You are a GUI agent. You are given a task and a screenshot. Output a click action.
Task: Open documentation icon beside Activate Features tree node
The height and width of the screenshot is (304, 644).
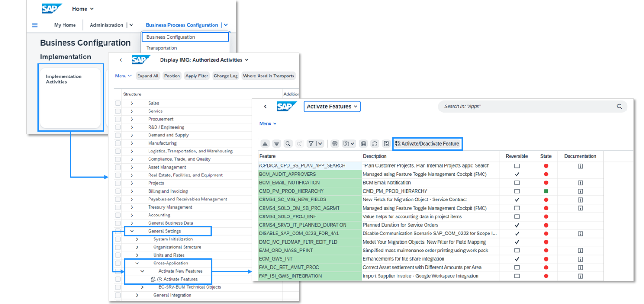pos(153,279)
